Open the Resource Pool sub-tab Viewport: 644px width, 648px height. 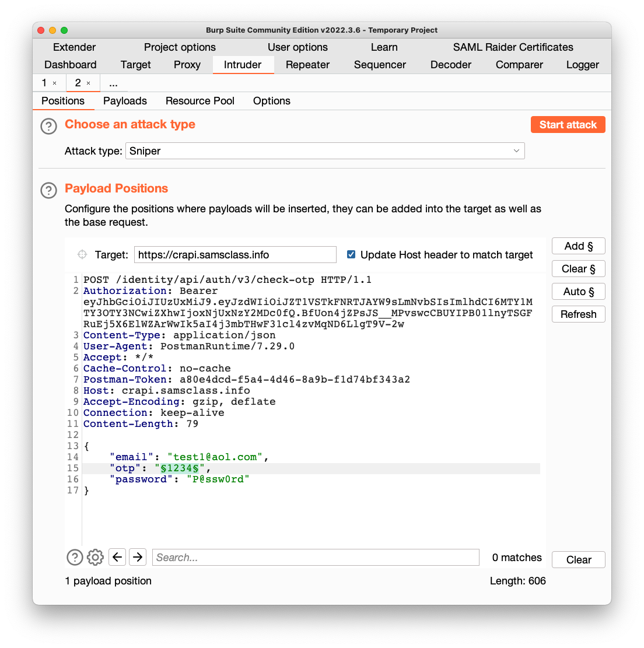pos(199,101)
